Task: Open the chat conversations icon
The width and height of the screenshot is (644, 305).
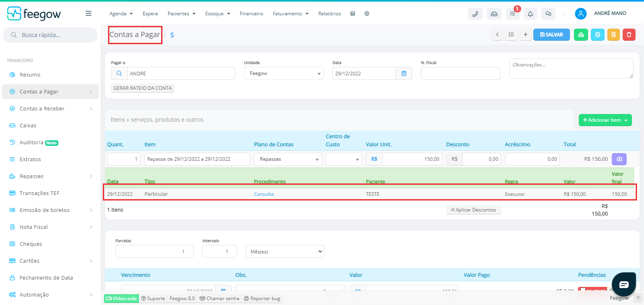Action: 548,14
